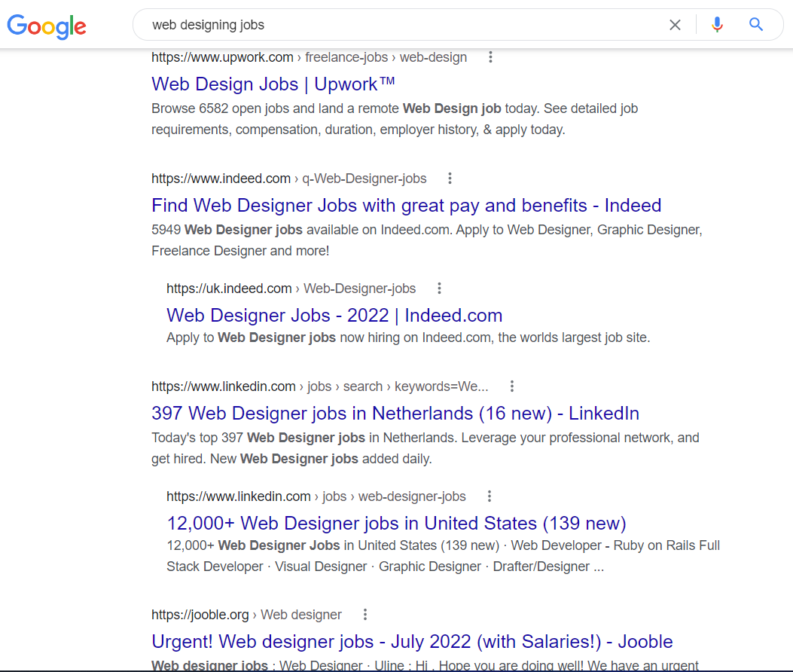Screen dimensions: 793x672
Task: Start voice search with microphone icon
Action: [717, 24]
